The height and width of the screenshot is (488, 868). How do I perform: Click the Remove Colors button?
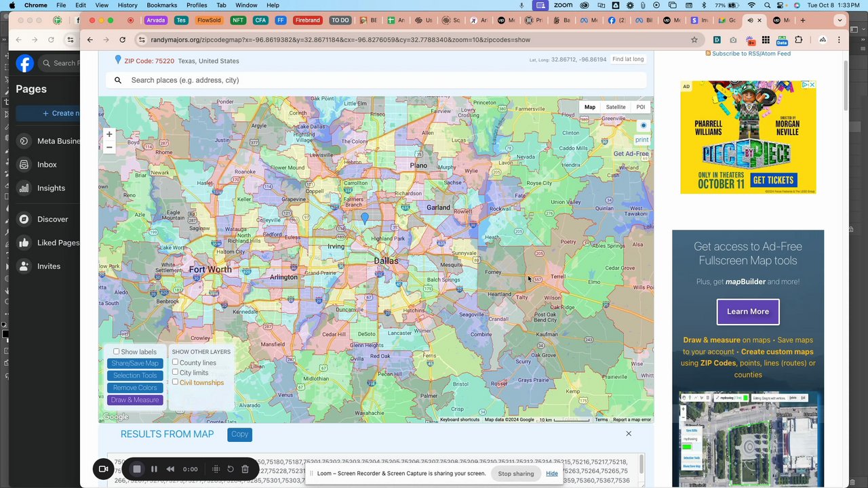click(x=135, y=388)
